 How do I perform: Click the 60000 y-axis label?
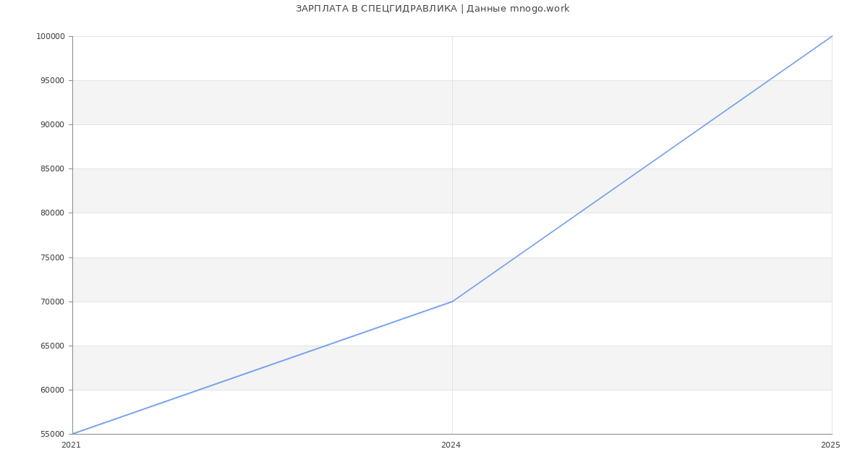52,390
